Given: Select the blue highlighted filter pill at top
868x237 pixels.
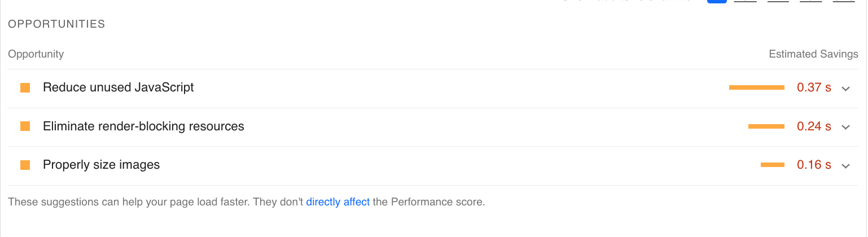Looking at the screenshot, I should (717, 2).
